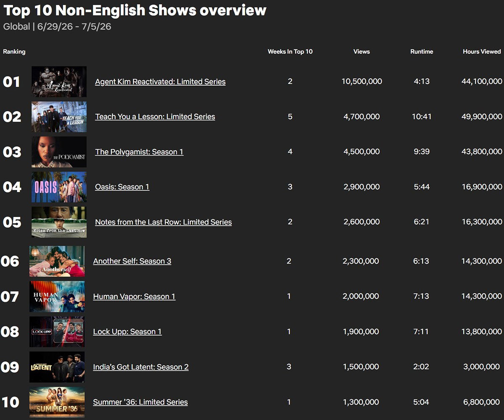Click the Global date range subtitle
The image size is (504, 420).
57,26
